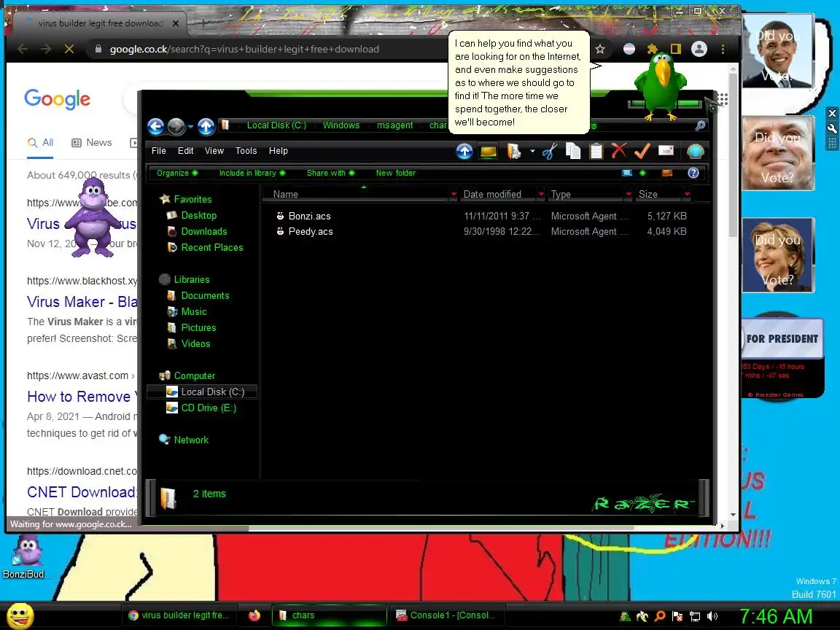This screenshot has width=840, height=630.
Task: Open the view options dropdown dot
Action: (x=643, y=173)
